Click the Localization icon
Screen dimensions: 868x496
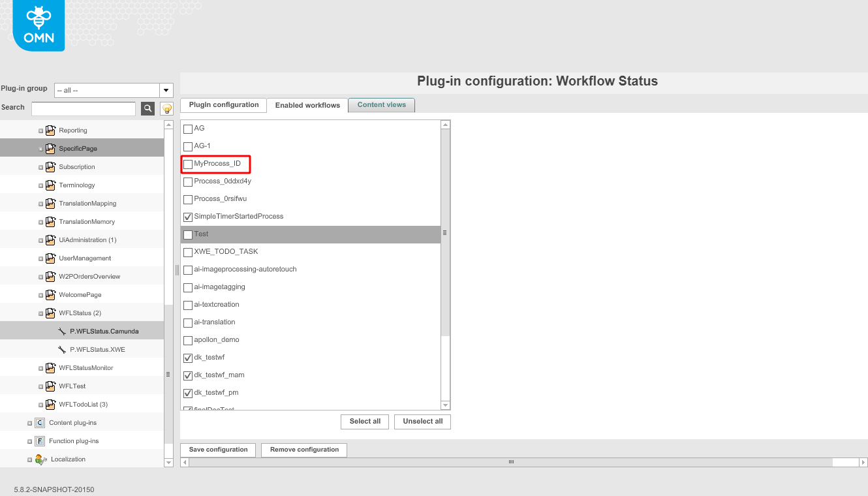point(40,459)
